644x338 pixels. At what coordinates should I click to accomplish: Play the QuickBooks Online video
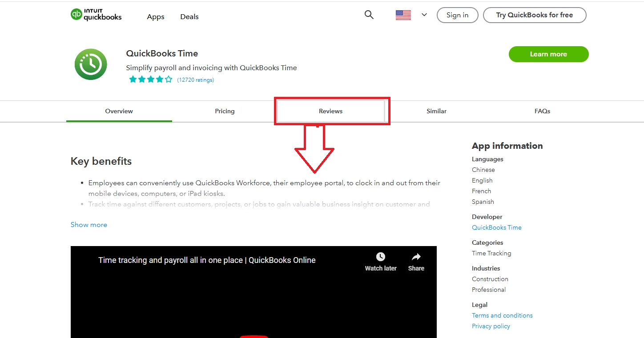pos(254,336)
